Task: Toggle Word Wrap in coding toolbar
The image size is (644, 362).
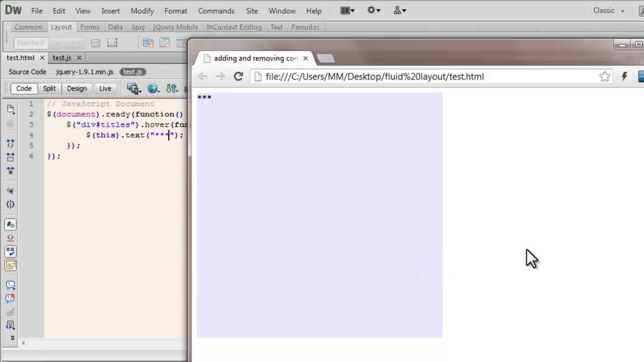Action: [11, 251]
